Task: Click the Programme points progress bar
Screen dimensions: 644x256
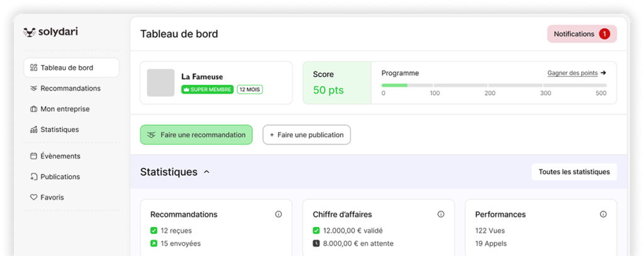Action: pyautogui.click(x=494, y=85)
